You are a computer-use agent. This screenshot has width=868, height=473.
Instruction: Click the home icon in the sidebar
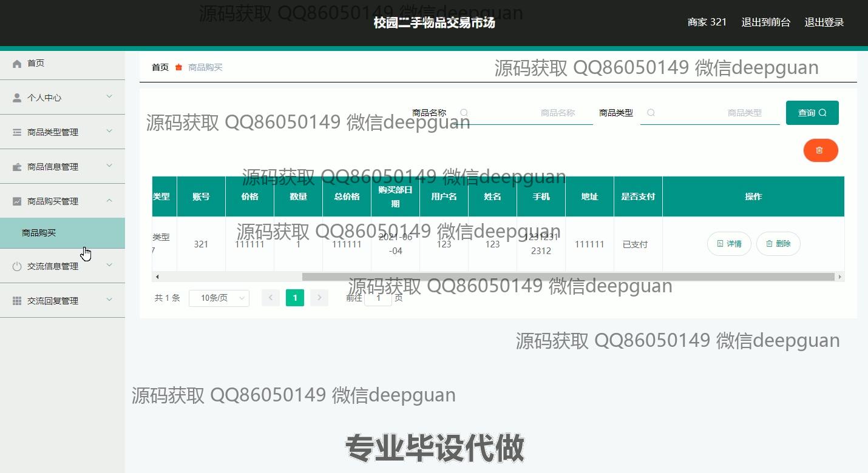pos(17,64)
